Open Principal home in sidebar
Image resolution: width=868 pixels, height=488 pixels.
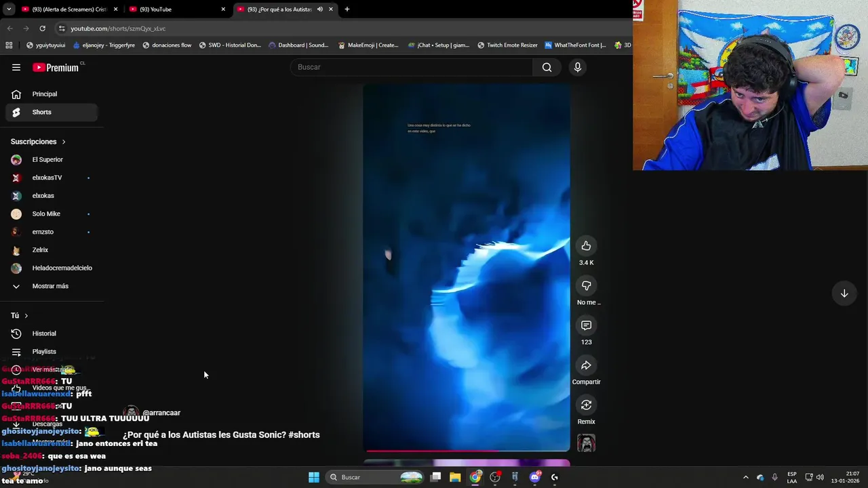pyautogui.click(x=52, y=94)
